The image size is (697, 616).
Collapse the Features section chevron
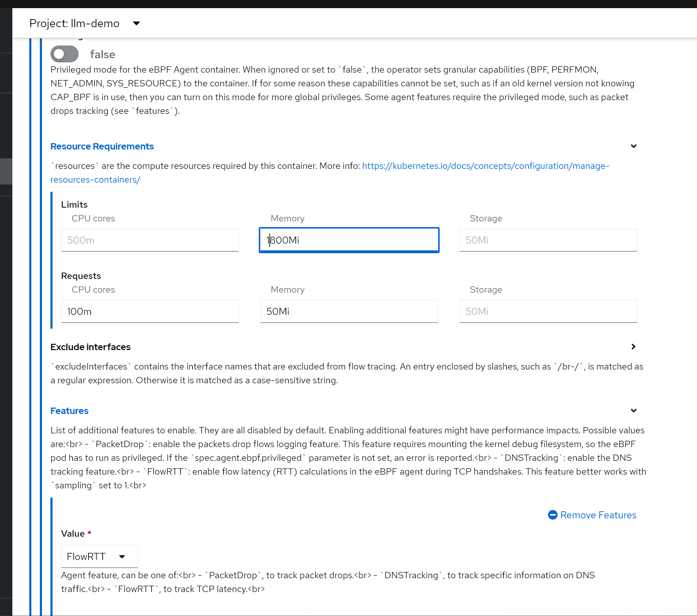[x=633, y=410]
